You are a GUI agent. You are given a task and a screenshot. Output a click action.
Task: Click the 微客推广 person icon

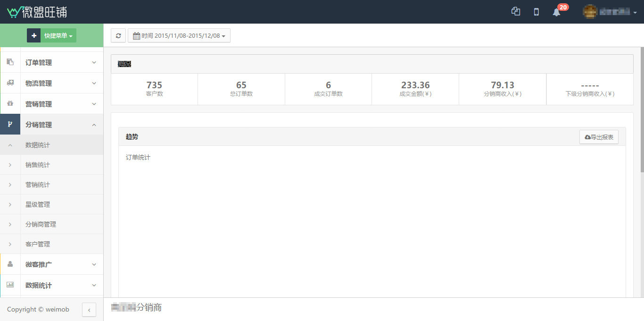(10, 264)
